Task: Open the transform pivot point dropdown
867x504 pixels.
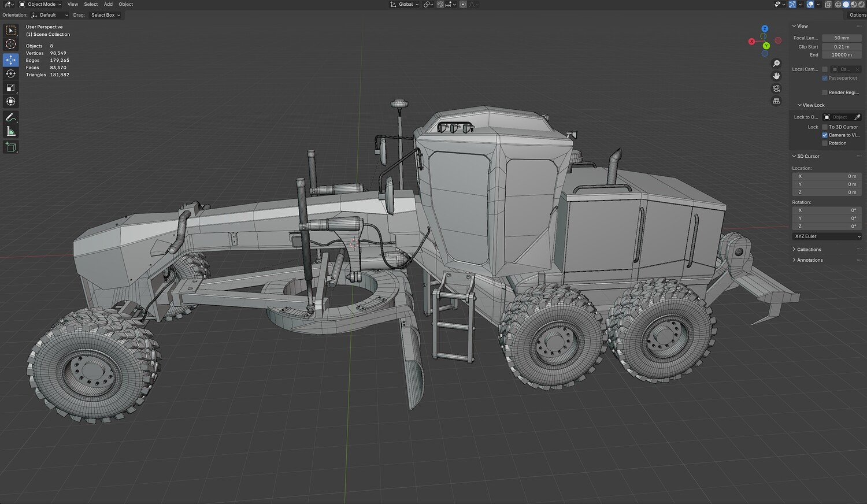Action: click(428, 4)
